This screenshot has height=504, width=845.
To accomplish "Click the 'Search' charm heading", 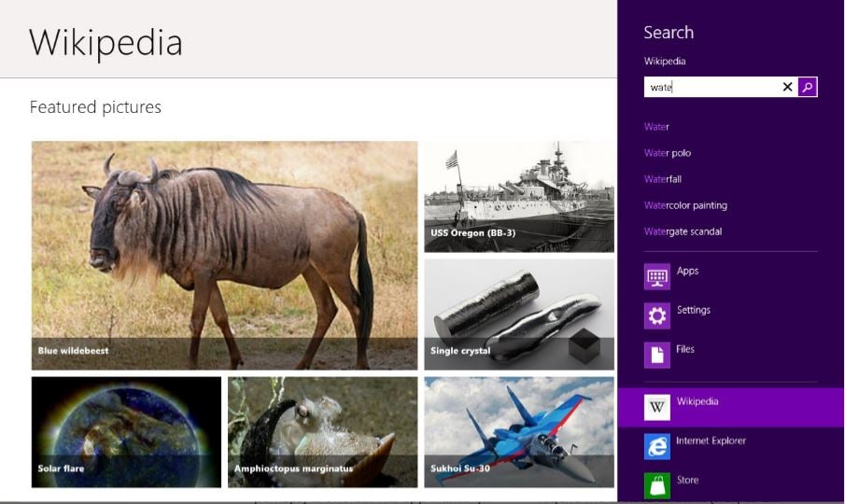I will [669, 33].
